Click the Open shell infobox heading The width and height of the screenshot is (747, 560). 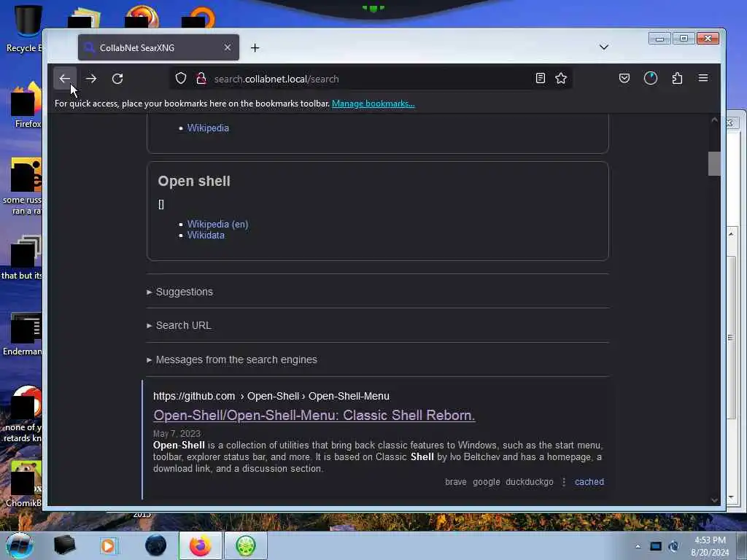click(x=194, y=181)
